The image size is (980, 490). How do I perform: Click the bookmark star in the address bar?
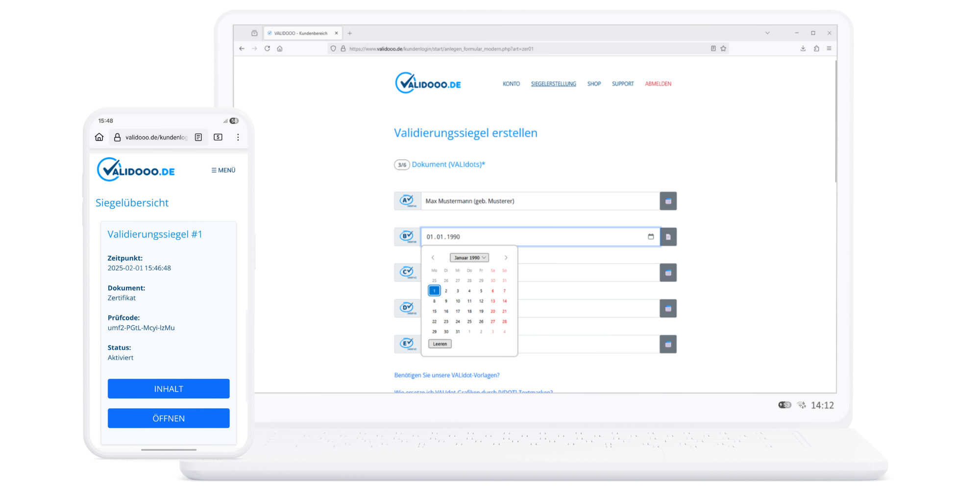pos(723,48)
